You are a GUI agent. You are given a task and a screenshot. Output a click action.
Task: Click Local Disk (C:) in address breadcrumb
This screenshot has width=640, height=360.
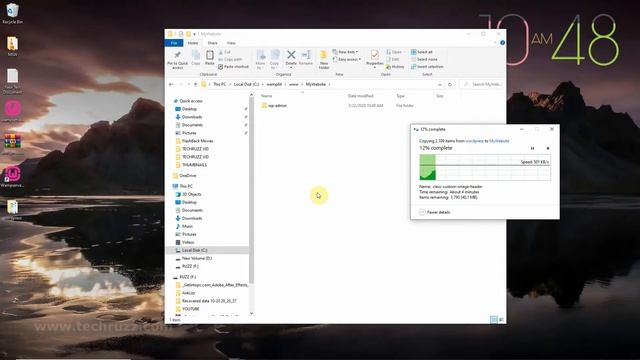click(246, 84)
